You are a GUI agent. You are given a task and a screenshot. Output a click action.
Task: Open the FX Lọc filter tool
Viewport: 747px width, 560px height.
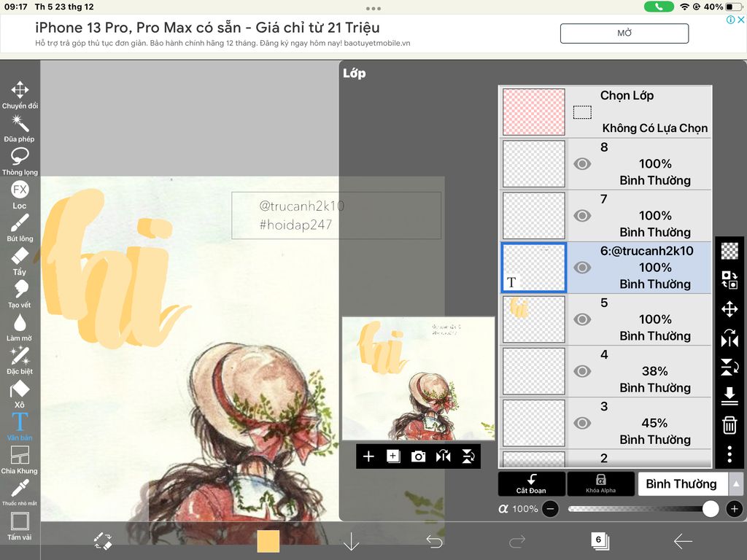(20, 195)
